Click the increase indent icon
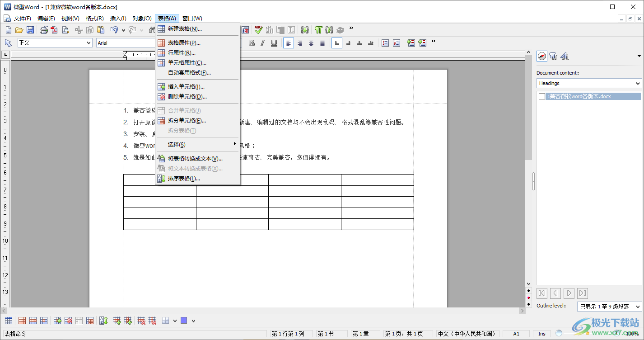 [x=422, y=43]
